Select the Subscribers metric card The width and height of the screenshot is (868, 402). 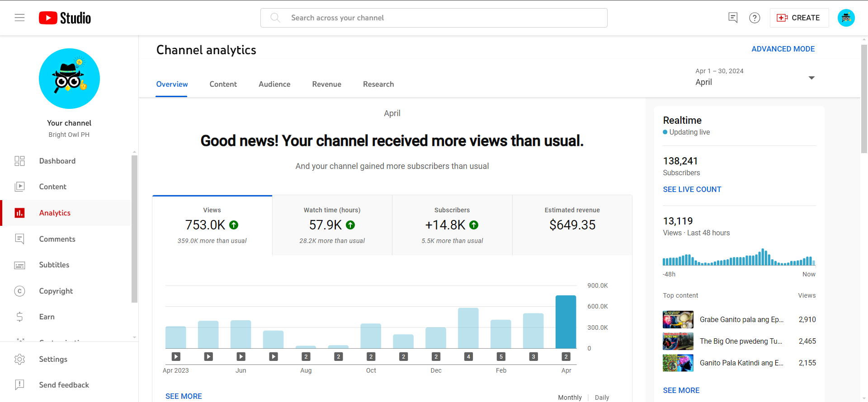coord(452,225)
